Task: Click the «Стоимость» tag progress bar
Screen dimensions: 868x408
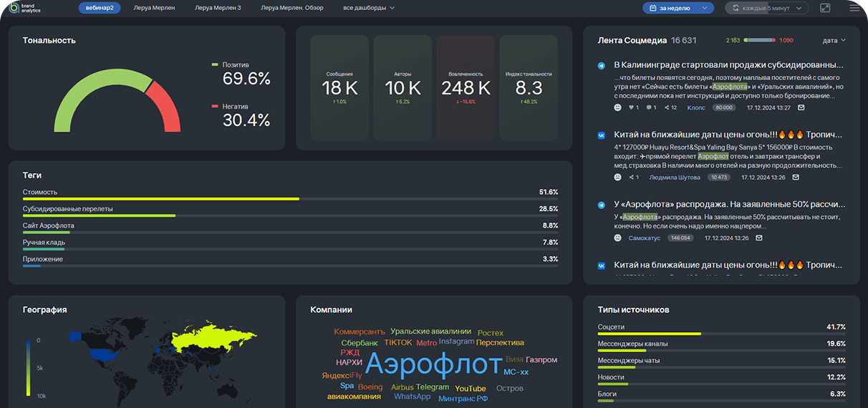Action: tap(290, 199)
